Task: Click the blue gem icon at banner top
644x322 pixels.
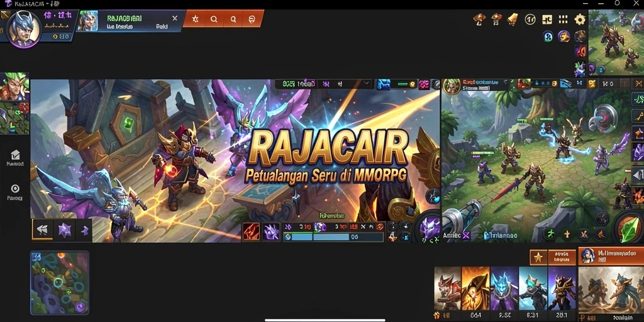Action: (x=384, y=84)
